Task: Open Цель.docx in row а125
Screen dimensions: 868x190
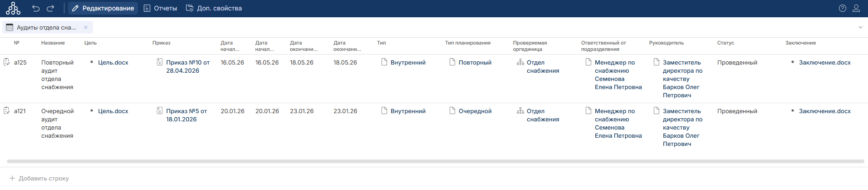Action: (x=113, y=62)
